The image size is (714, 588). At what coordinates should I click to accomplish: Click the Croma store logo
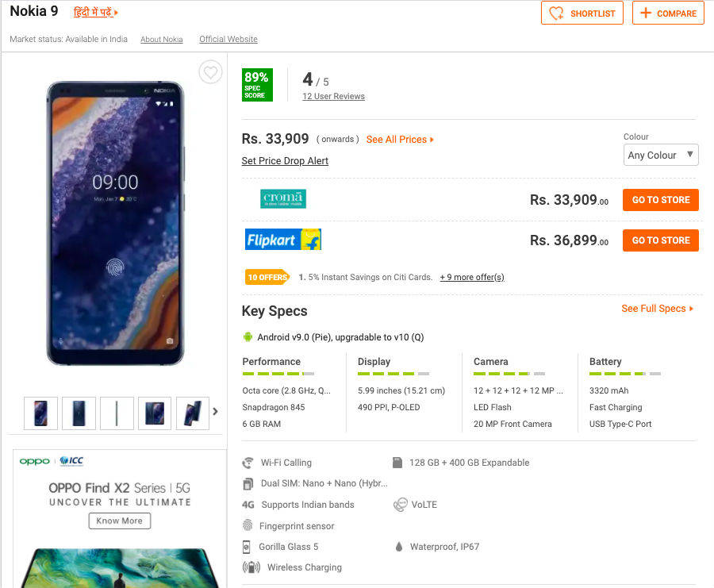coord(283,199)
